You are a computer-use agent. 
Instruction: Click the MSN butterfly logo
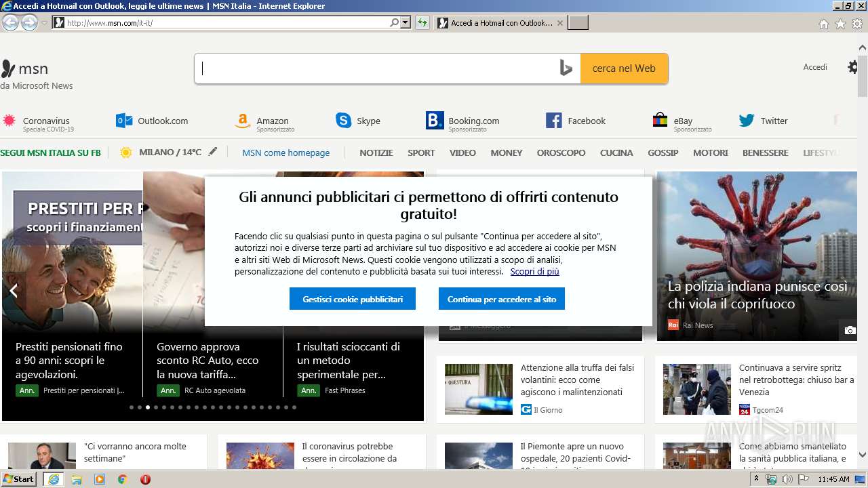click(8, 68)
